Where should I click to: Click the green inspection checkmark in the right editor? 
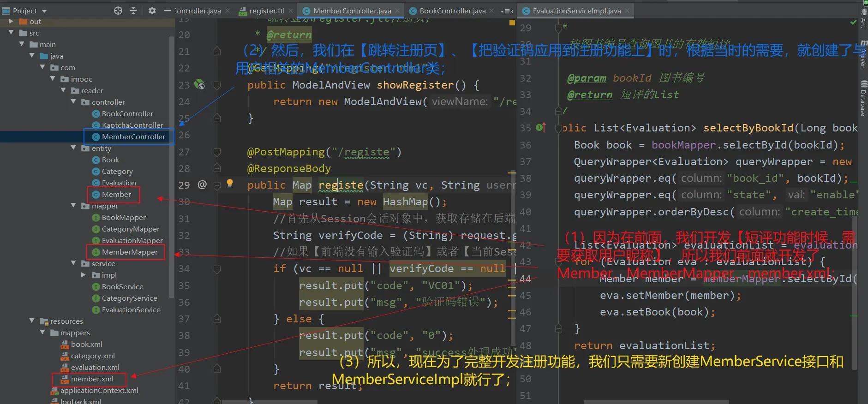coord(853,22)
